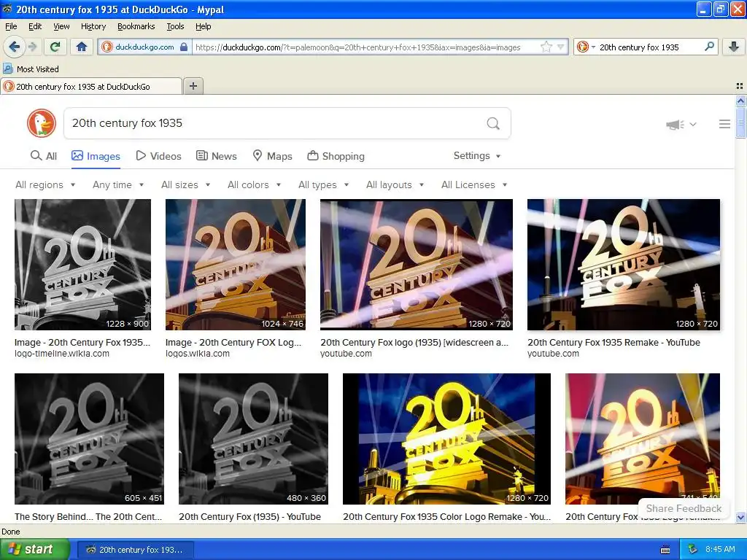Open the downloads arrow icon

[734, 47]
